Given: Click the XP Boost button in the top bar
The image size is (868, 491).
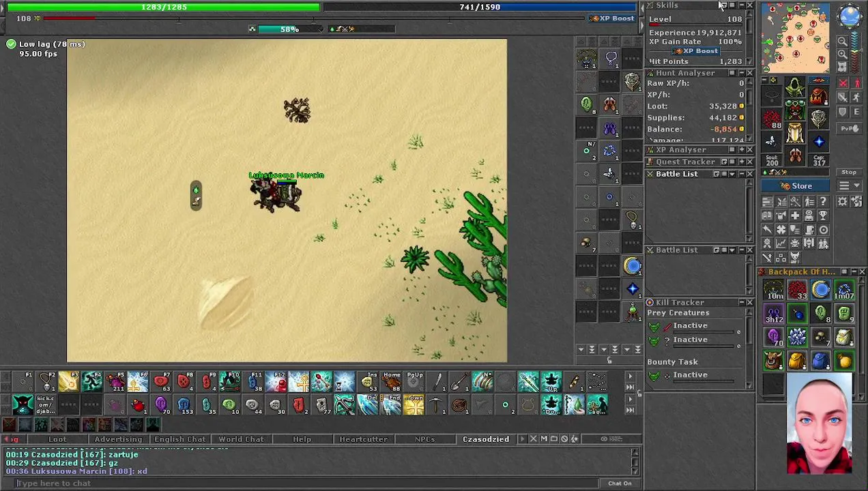Looking at the screenshot, I should [x=613, y=18].
